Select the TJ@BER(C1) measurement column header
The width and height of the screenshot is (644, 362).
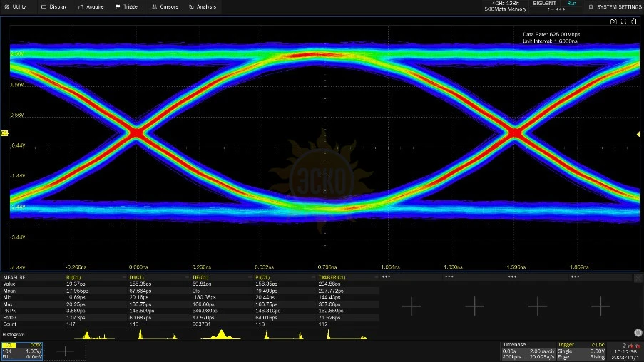coord(332,277)
